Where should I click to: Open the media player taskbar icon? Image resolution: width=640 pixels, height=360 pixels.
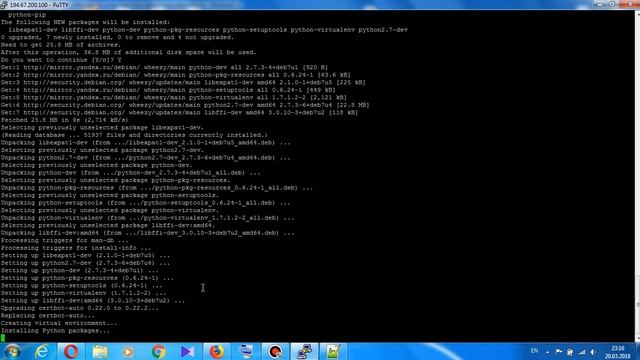coord(128,351)
